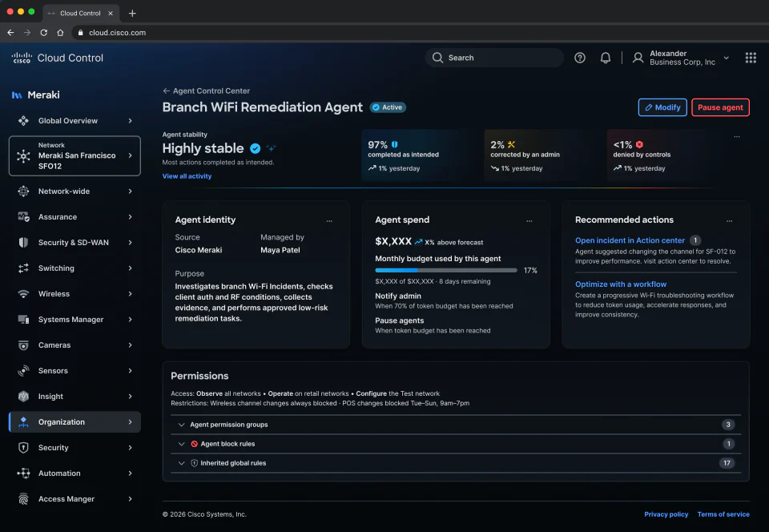This screenshot has height=532, width=769.
Task: Click the AI sparkle icon beside Highly stable
Action: tap(271, 147)
